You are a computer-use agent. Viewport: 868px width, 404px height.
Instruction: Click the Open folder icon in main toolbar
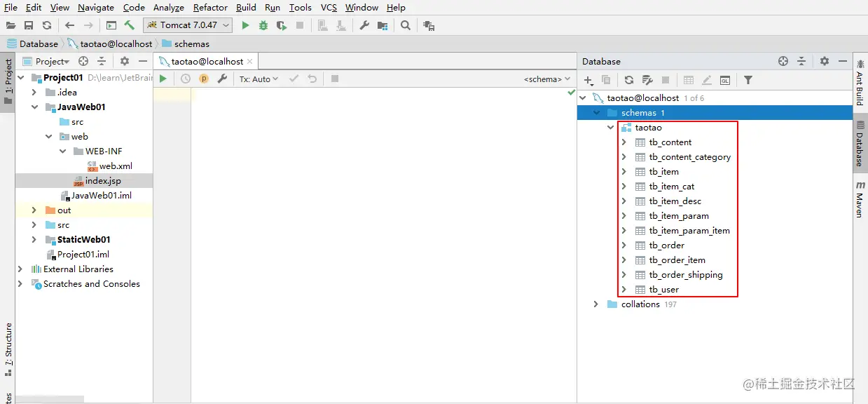(11, 25)
